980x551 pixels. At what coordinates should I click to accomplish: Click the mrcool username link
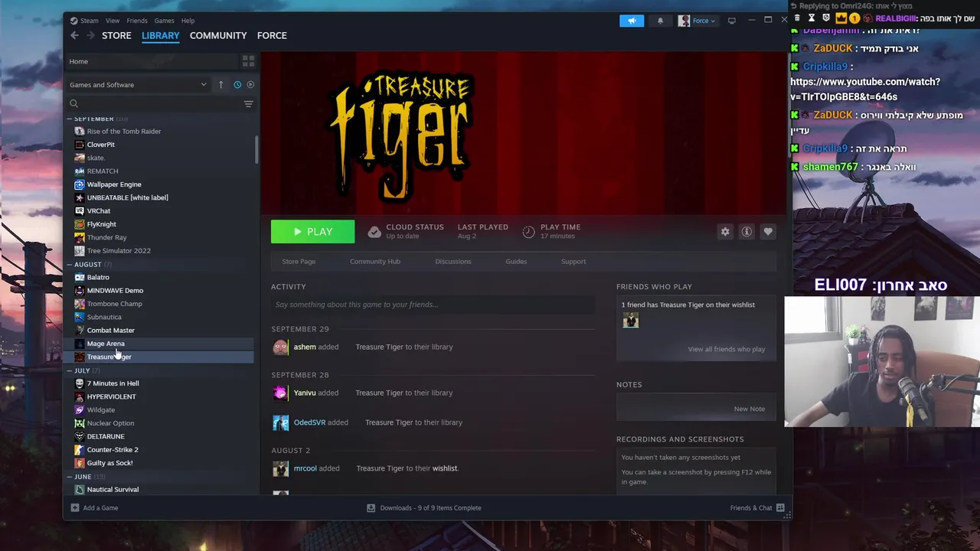click(305, 468)
